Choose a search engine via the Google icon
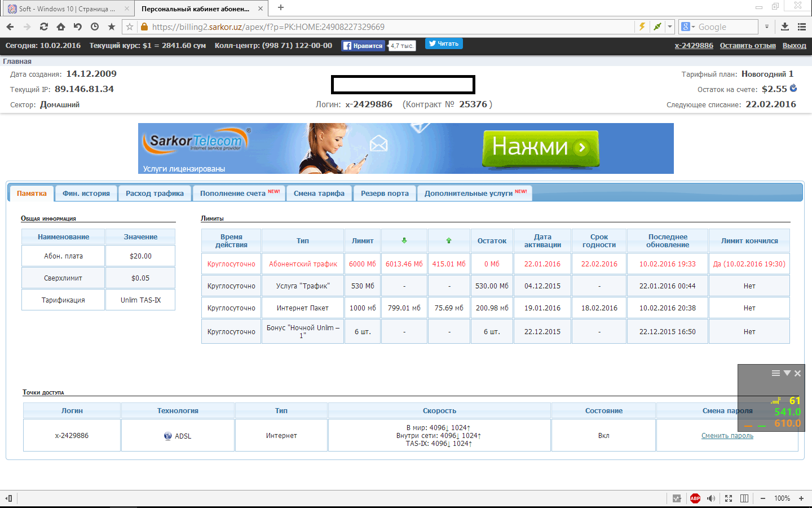This screenshot has height=508, width=812. click(688, 27)
